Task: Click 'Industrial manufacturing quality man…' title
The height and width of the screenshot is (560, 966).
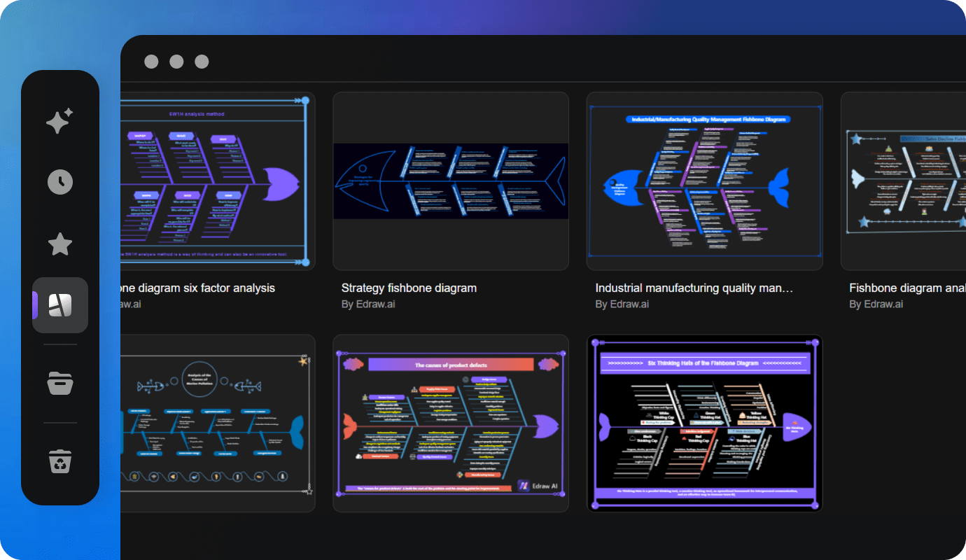Action: click(694, 288)
